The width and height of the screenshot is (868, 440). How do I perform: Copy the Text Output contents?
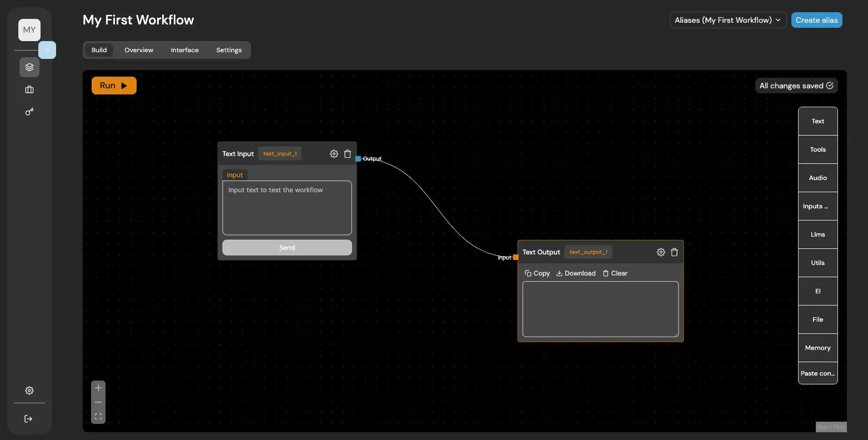coord(537,273)
